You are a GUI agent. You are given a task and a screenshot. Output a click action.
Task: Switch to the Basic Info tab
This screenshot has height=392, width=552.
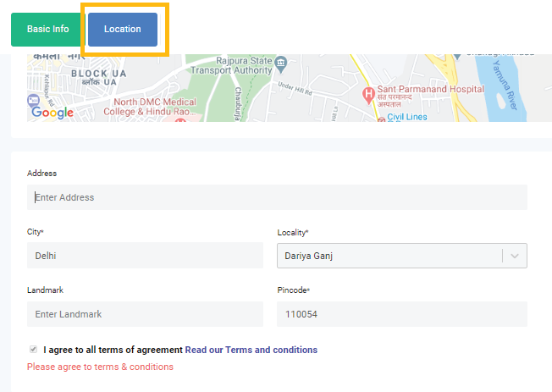48,30
